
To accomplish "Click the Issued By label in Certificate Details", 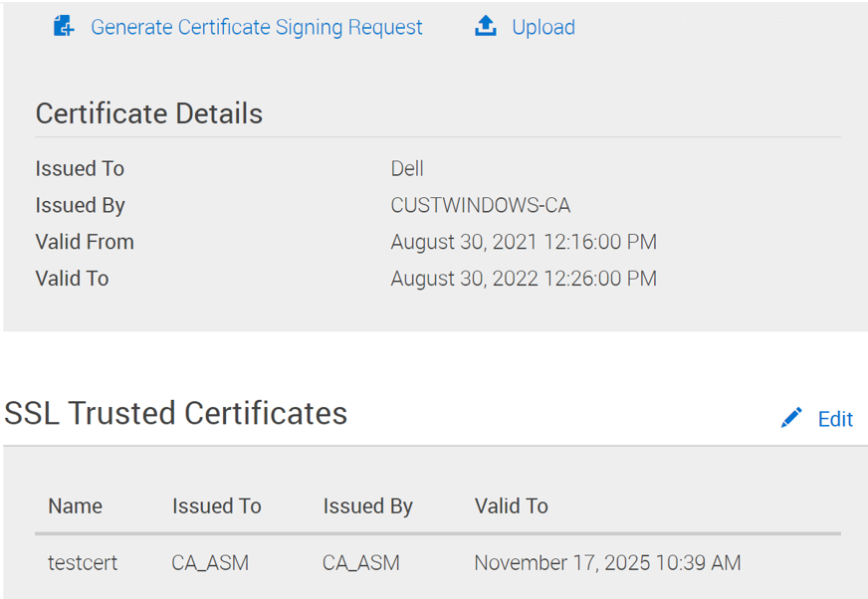I will tap(80, 205).
